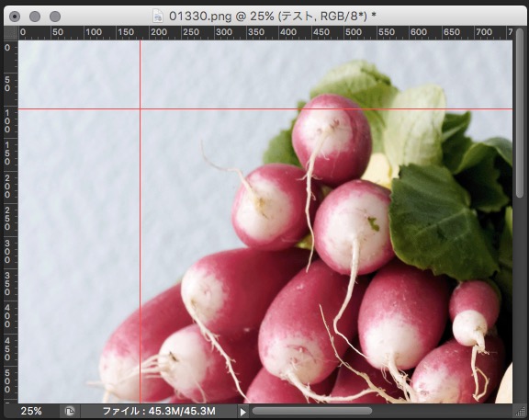Click the 300 mark on vertical ruler
This screenshot has width=529, height=420.
7,252
